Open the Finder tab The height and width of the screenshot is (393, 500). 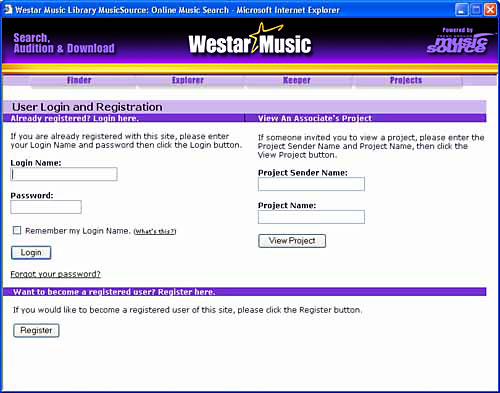pyautogui.click(x=79, y=80)
